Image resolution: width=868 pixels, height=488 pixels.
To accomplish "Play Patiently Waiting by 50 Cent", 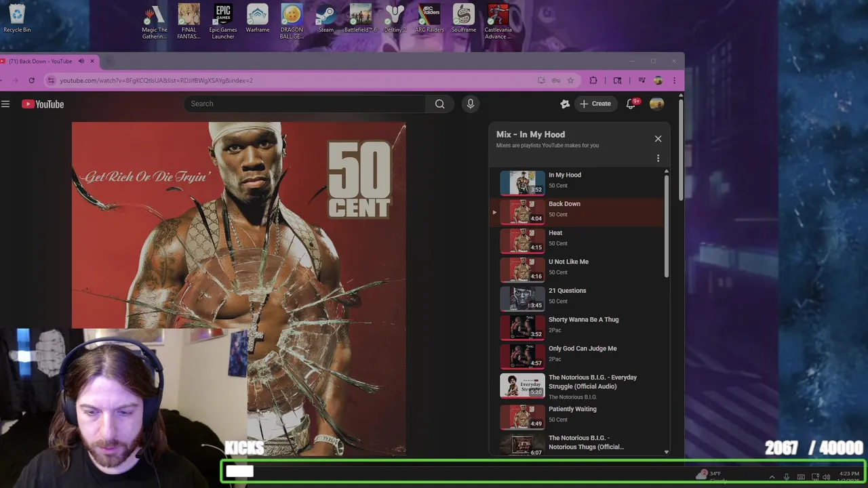I will [576, 416].
